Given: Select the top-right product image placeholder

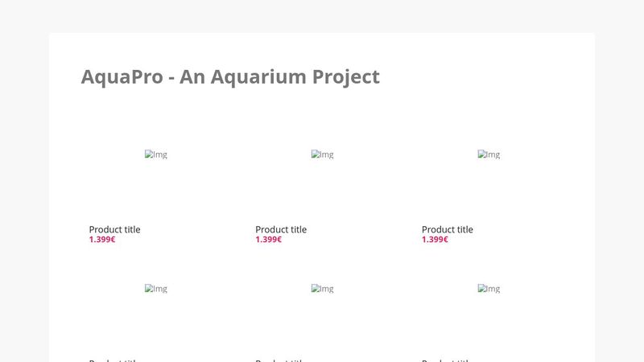Looking at the screenshot, I should click(489, 154).
